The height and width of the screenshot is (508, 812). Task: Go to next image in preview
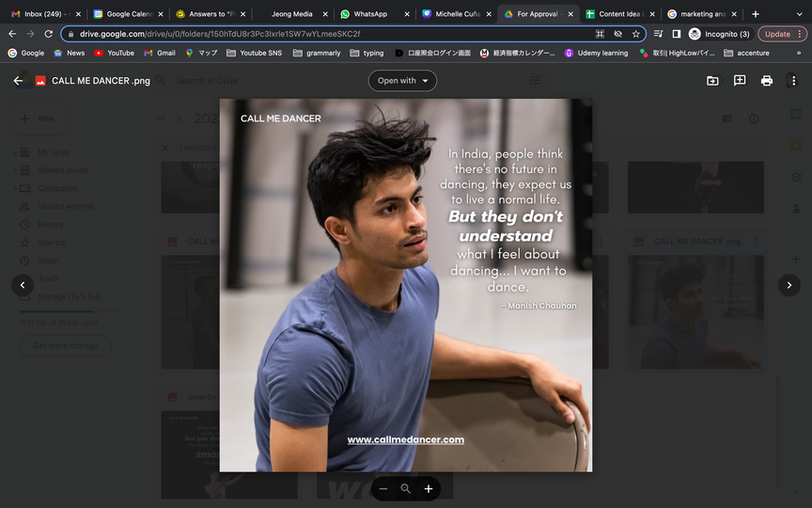point(789,285)
